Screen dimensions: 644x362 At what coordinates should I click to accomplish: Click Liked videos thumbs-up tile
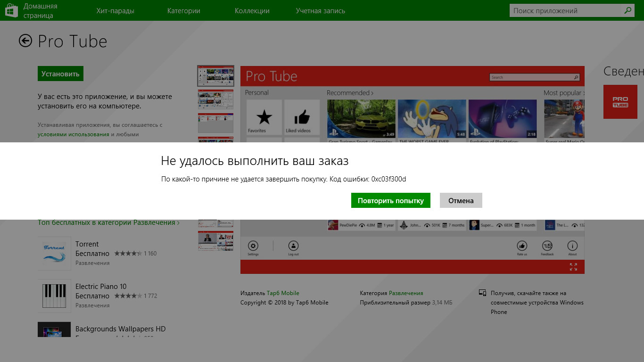(302, 117)
